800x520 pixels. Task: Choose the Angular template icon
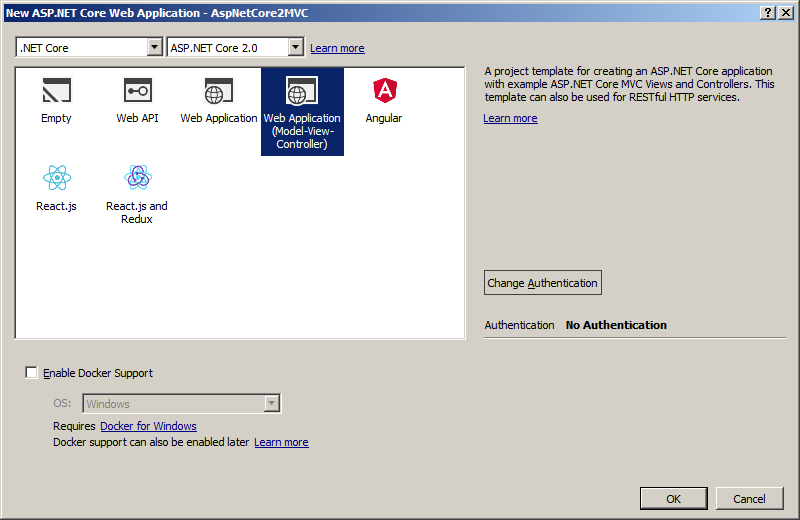(x=385, y=90)
